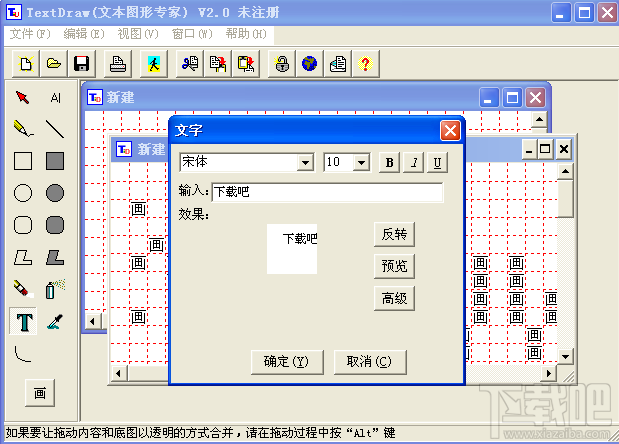
Task: Select the filled rectangle tool
Action: click(x=55, y=161)
